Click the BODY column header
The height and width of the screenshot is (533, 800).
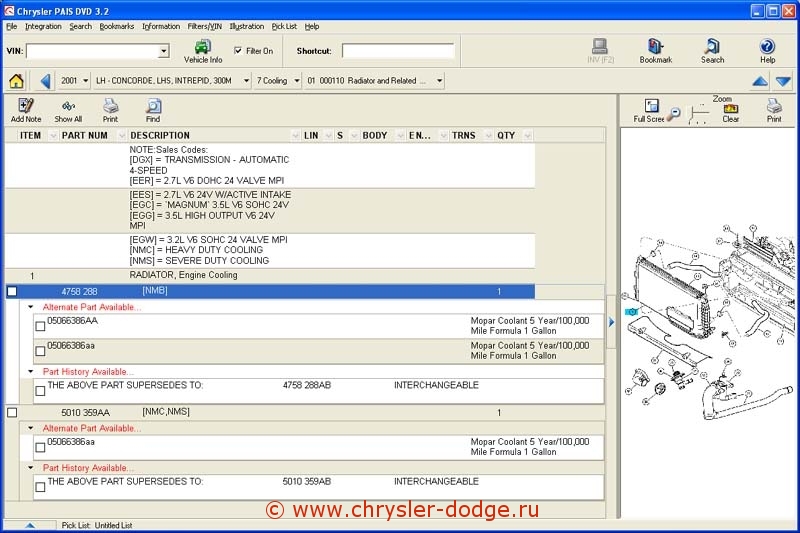coord(374,136)
